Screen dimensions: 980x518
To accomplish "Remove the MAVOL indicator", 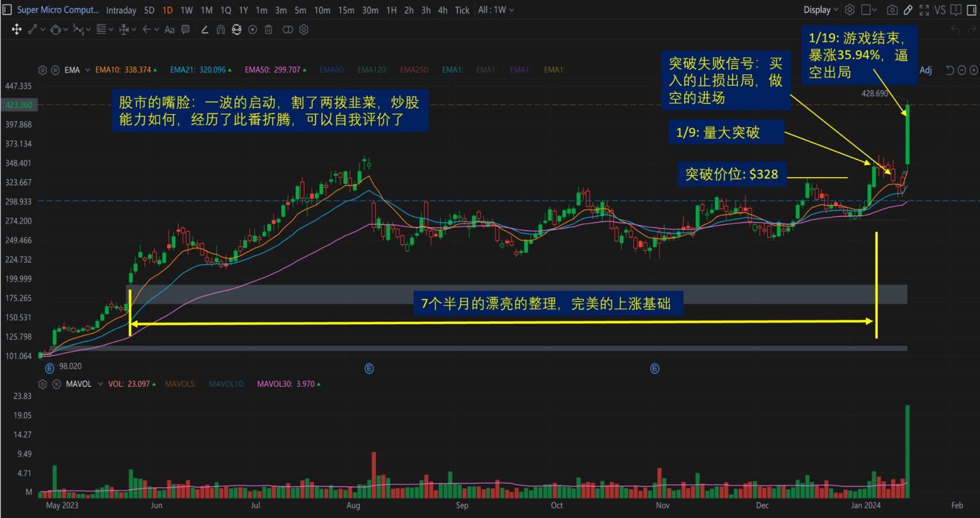I will [x=56, y=384].
